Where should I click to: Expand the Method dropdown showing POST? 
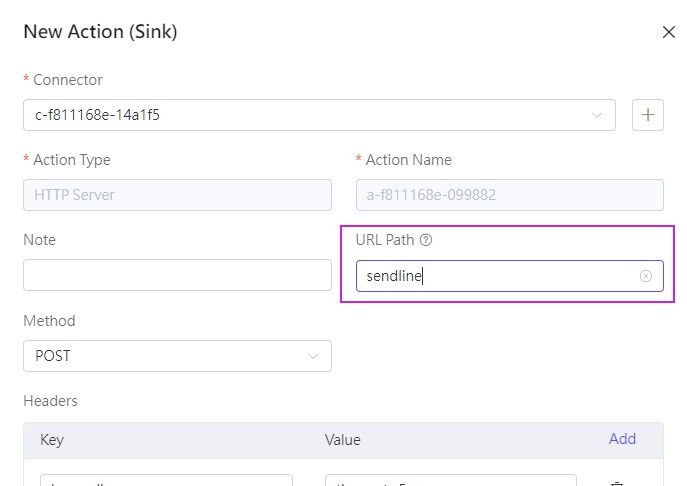pyautogui.click(x=177, y=356)
